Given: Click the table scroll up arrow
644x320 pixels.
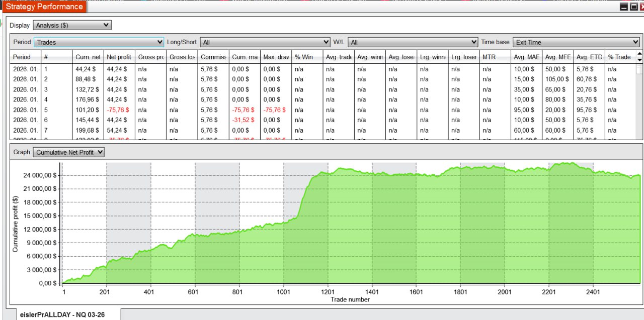Looking at the screenshot, I should tap(639, 54).
